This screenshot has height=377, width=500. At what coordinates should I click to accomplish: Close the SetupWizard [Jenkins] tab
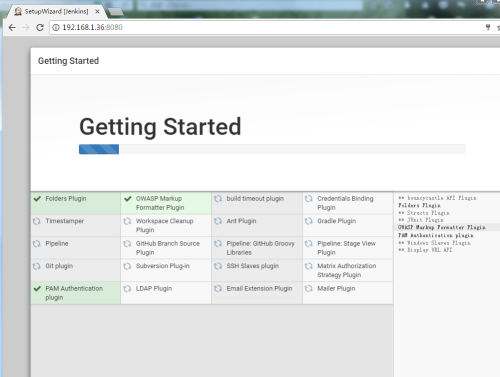pos(97,11)
